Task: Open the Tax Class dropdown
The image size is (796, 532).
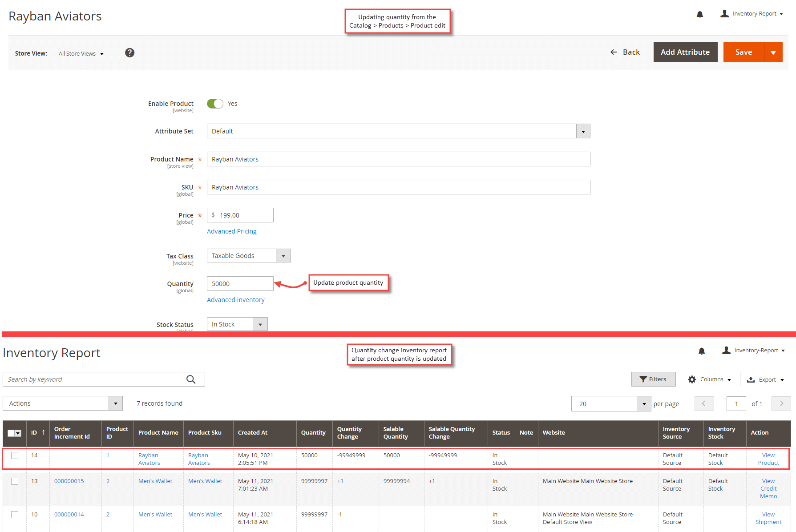Action: pos(283,255)
